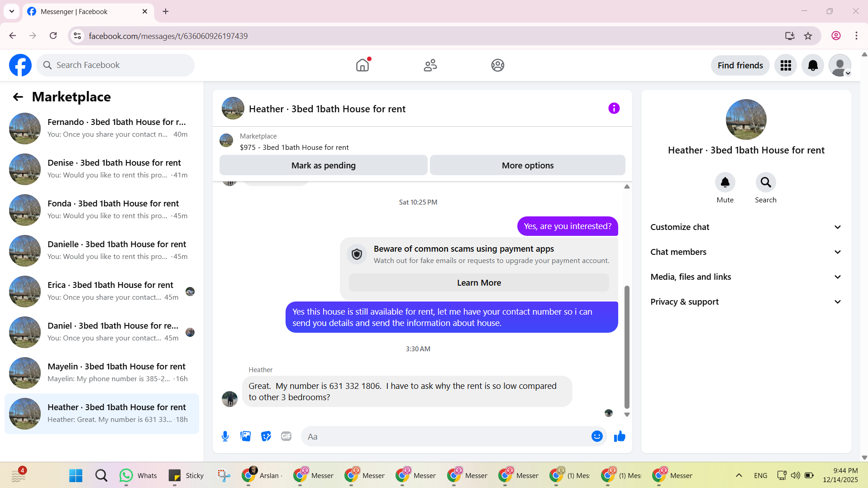Open conversation information purple icon
Screen dimensions: 868x488
pyautogui.click(x=614, y=108)
